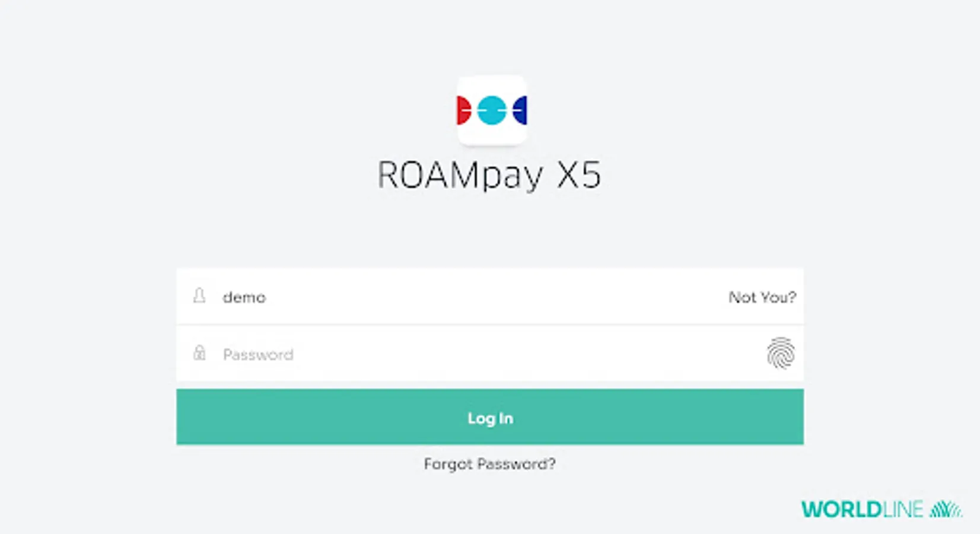Click the "Password" placeholder text

pyautogui.click(x=258, y=355)
